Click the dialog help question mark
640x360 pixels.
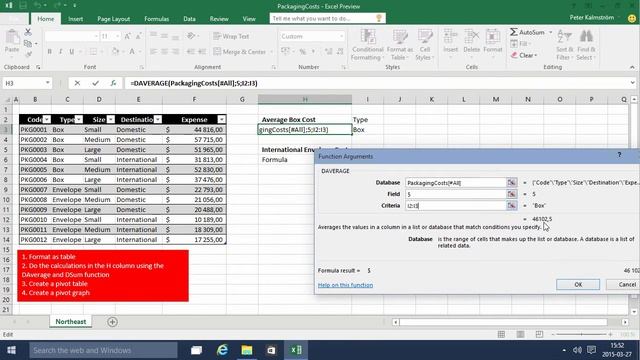[x=619, y=155]
